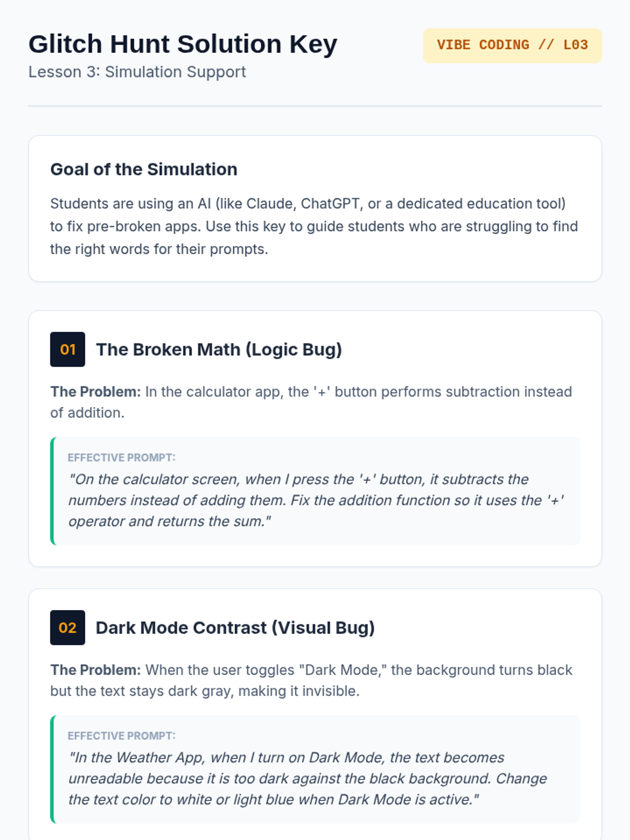
Task: Click the calculator prompt quote text
Action: click(x=315, y=500)
